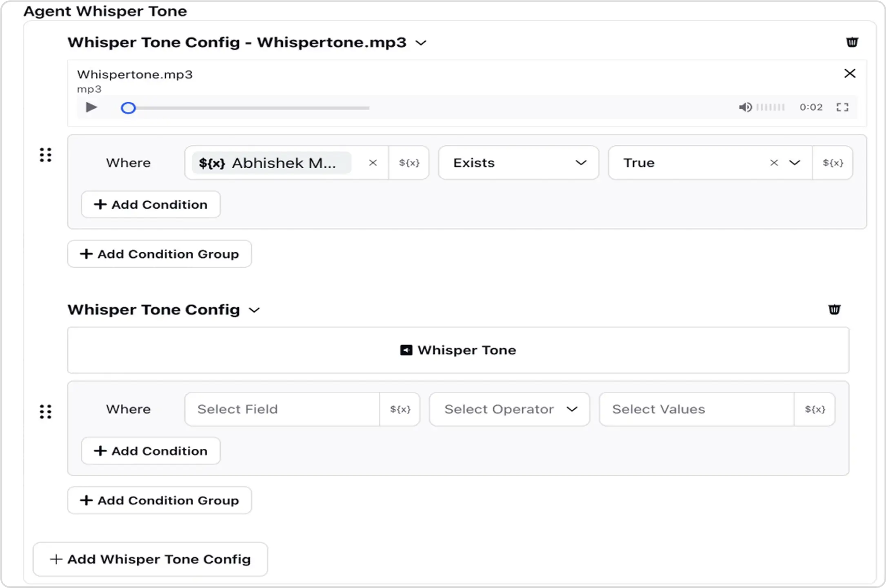Delete the second Whisper Tone Config

834,309
